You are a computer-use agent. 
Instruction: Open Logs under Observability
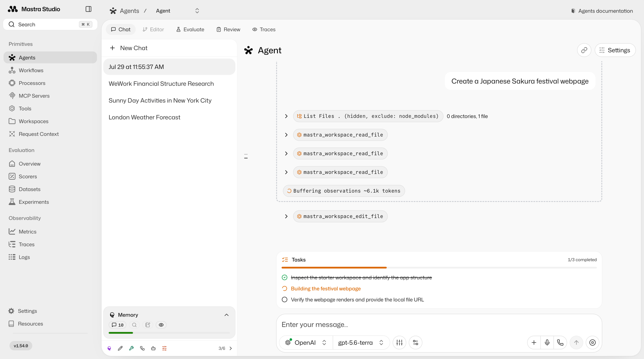[x=50, y=257]
